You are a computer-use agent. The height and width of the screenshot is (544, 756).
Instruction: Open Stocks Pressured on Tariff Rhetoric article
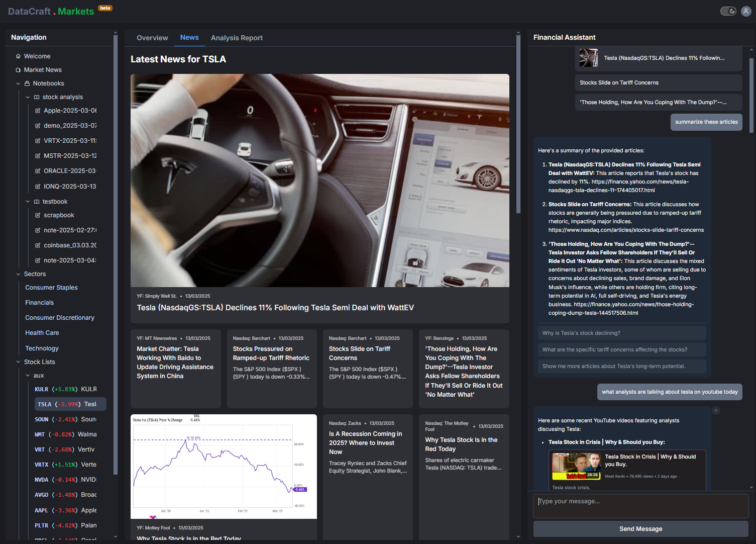(272, 369)
